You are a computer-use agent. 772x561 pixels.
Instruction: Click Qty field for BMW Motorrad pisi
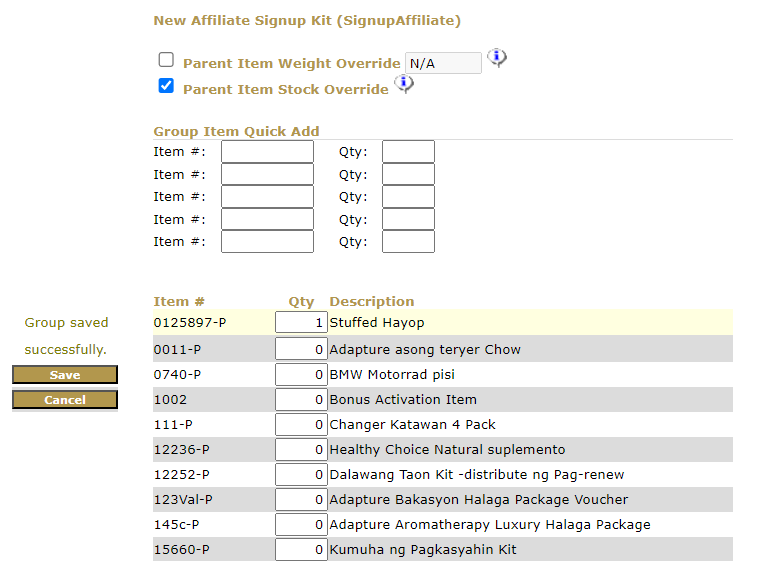301,375
